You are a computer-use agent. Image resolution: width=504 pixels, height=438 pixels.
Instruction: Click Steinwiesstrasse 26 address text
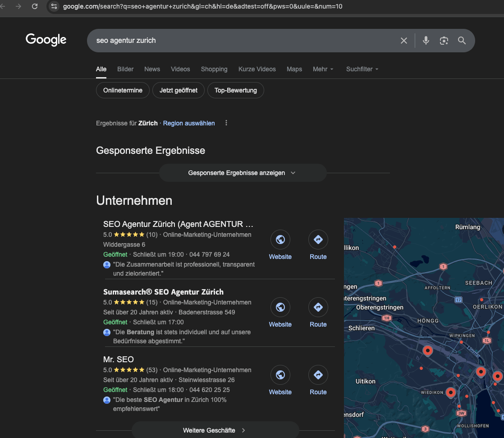click(x=206, y=380)
